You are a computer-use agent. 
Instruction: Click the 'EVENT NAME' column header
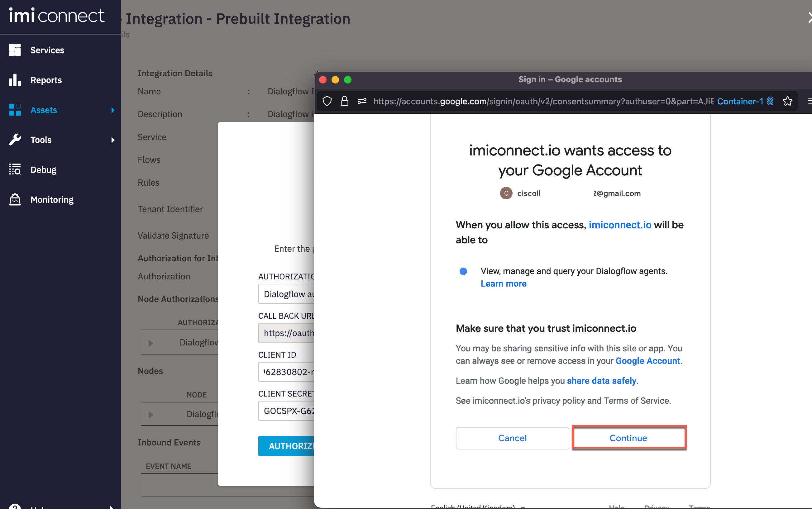pyautogui.click(x=168, y=466)
